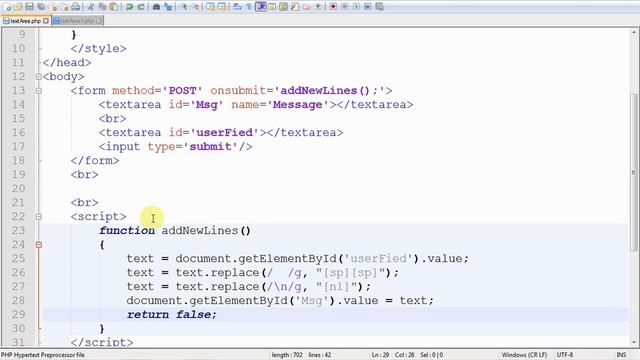Collapse the form fold on line 13
640x360 pixels.
[x=39, y=91]
